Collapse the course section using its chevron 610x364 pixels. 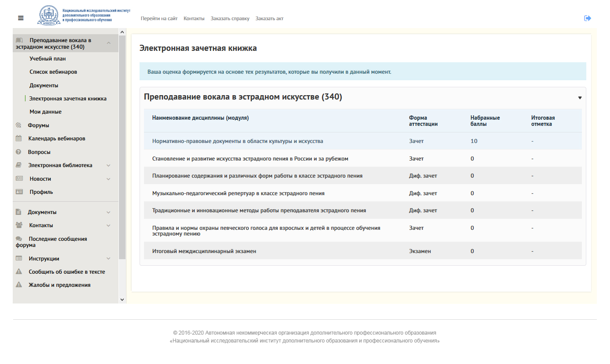pos(108,43)
